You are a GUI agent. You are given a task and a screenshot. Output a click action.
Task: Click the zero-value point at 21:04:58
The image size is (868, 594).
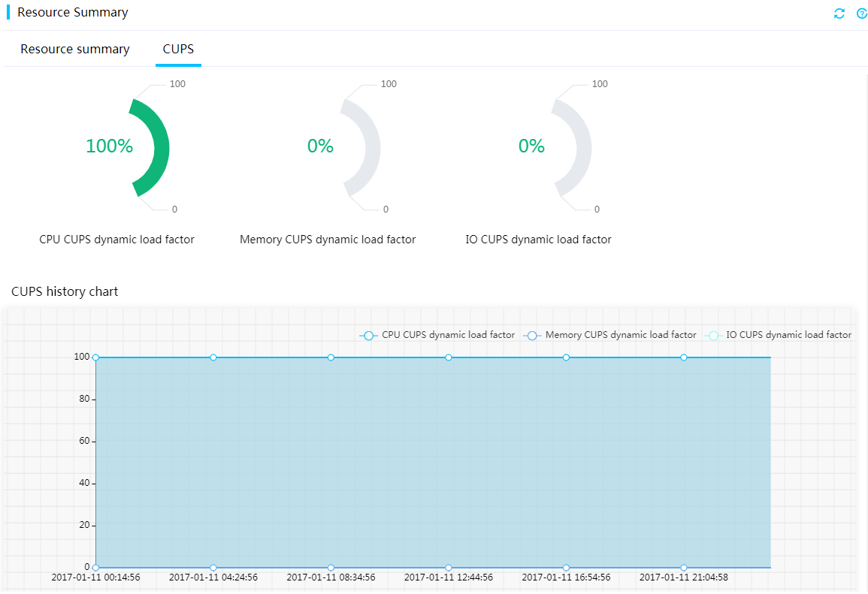[x=684, y=568]
